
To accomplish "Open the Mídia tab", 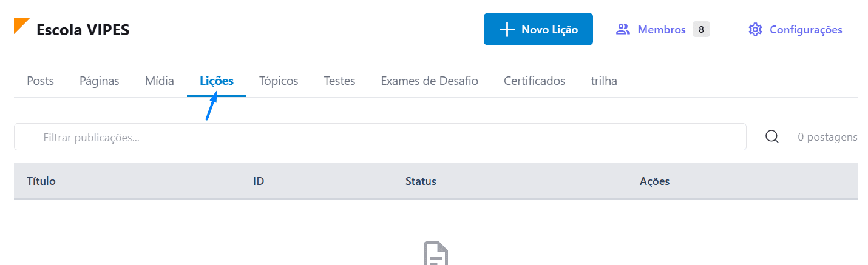I will coord(159,81).
